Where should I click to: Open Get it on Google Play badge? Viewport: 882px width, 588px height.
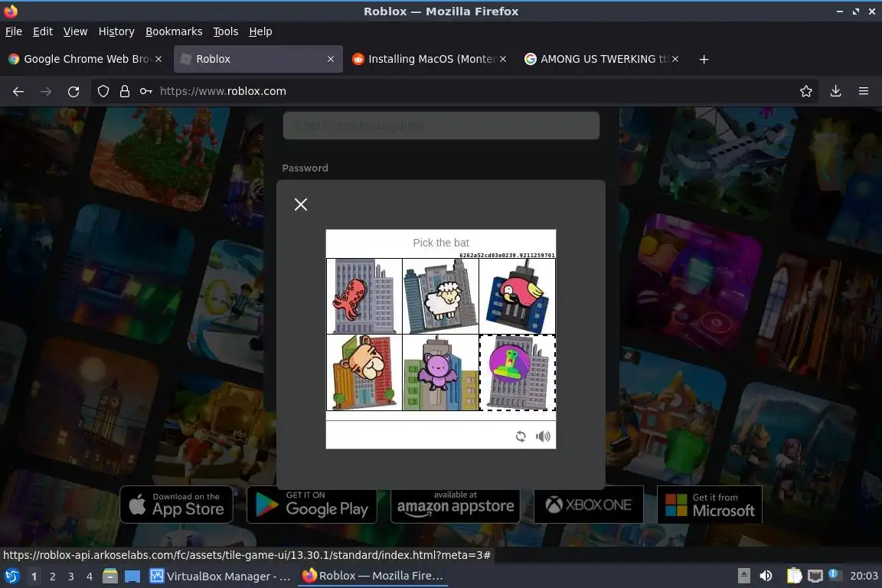312,505
